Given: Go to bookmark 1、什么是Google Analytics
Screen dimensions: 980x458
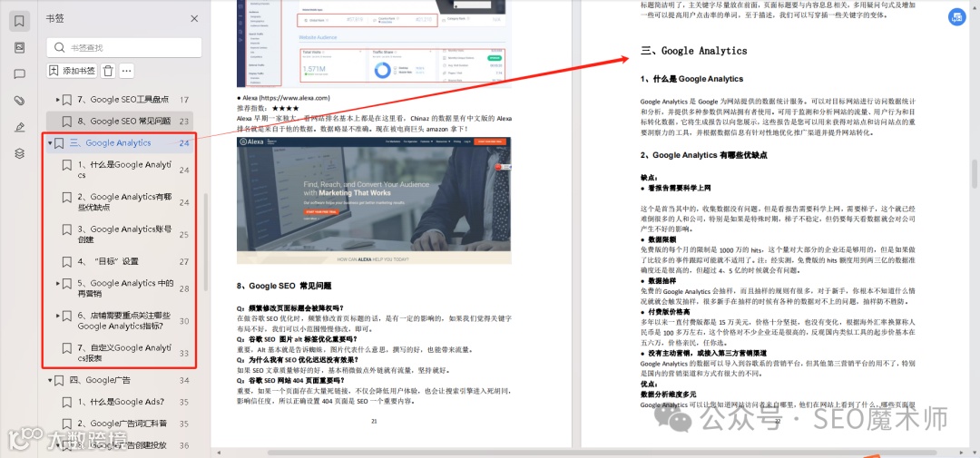Looking at the screenshot, I should tap(125, 170).
